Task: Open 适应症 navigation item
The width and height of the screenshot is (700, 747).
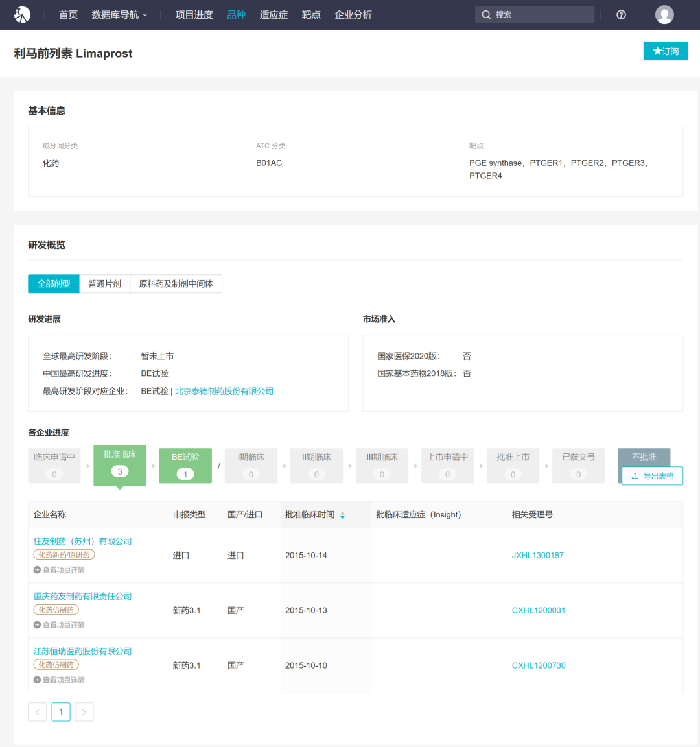Action: pos(274,15)
